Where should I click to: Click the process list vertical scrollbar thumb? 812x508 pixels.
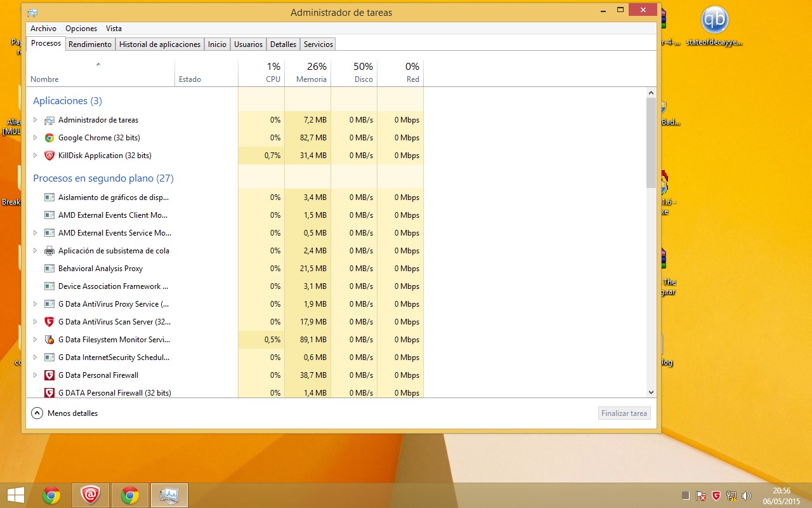(651, 143)
